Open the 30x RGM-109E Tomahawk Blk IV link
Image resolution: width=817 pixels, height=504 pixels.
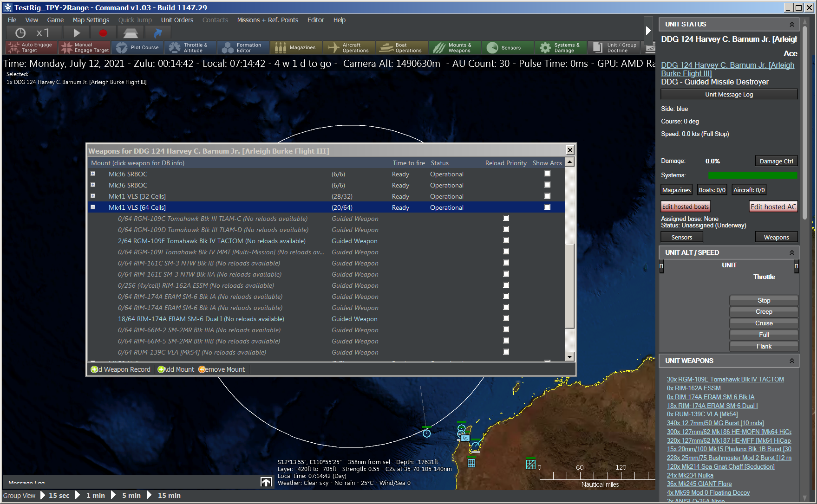point(725,379)
